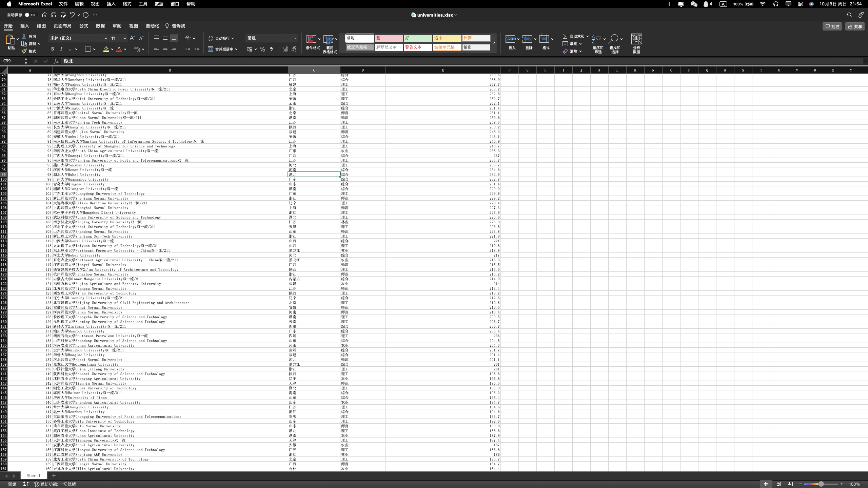The width and height of the screenshot is (868, 488).
Task: Click the Italic formatting icon
Action: point(61,49)
